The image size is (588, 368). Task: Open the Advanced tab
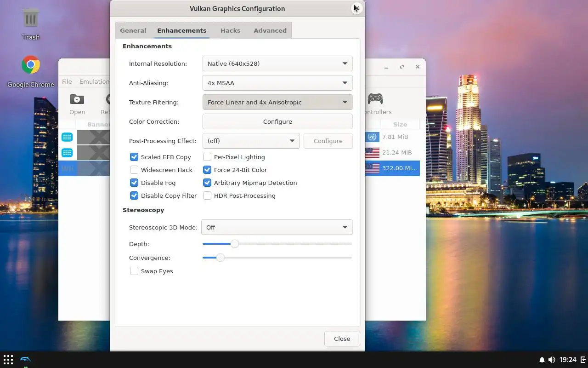tap(270, 30)
